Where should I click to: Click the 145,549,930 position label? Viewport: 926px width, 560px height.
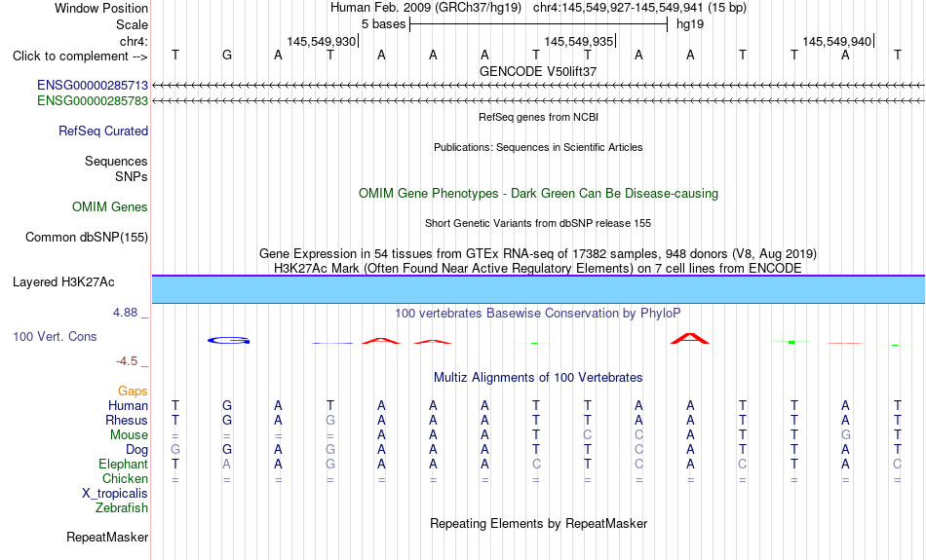[x=322, y=41]
